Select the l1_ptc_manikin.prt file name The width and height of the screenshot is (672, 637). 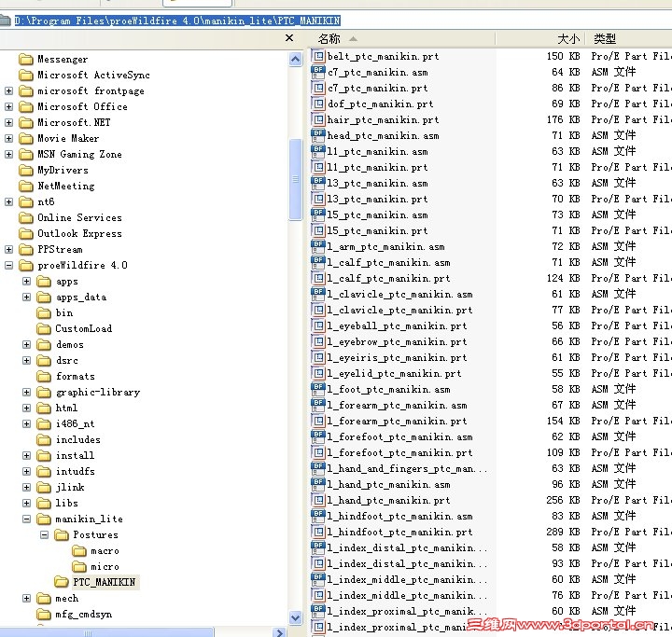point(378,167)
